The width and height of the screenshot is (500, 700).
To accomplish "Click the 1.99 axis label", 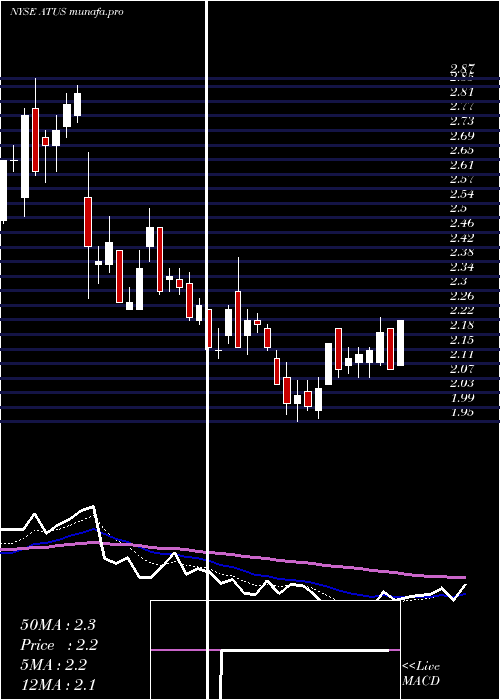I will (x=462, y=398).
